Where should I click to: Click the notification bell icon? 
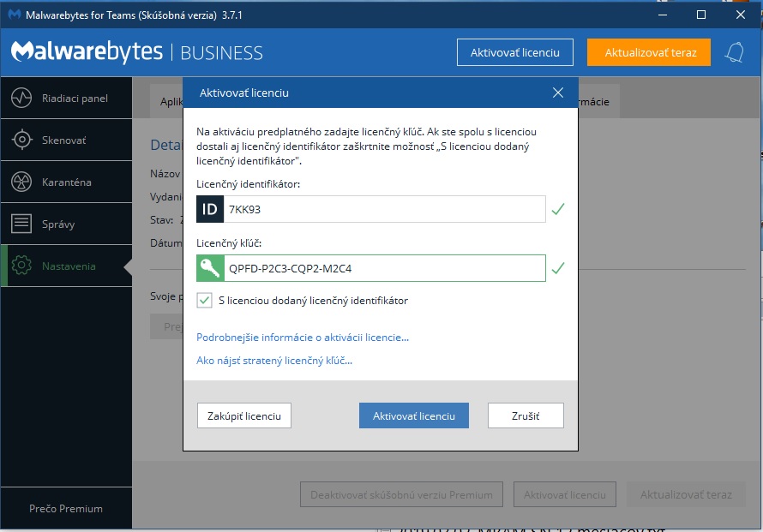pos(734,52)
